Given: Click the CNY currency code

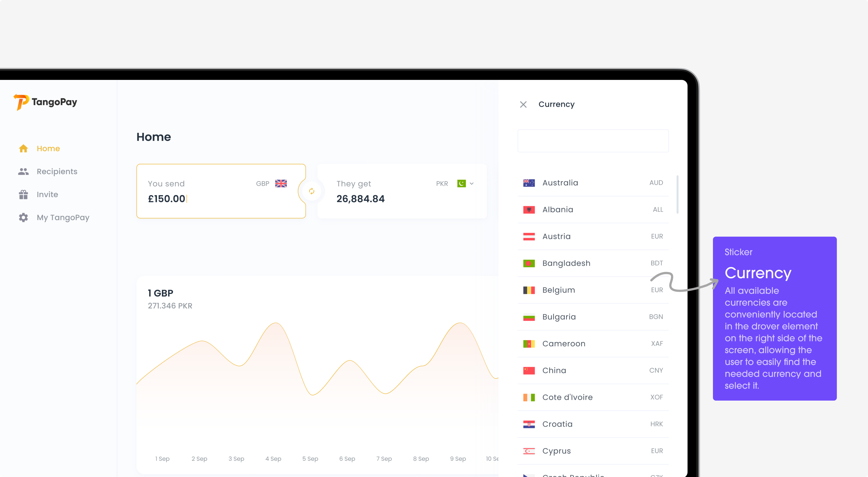Looking at the screenshot, I should (x=656, y=371).
